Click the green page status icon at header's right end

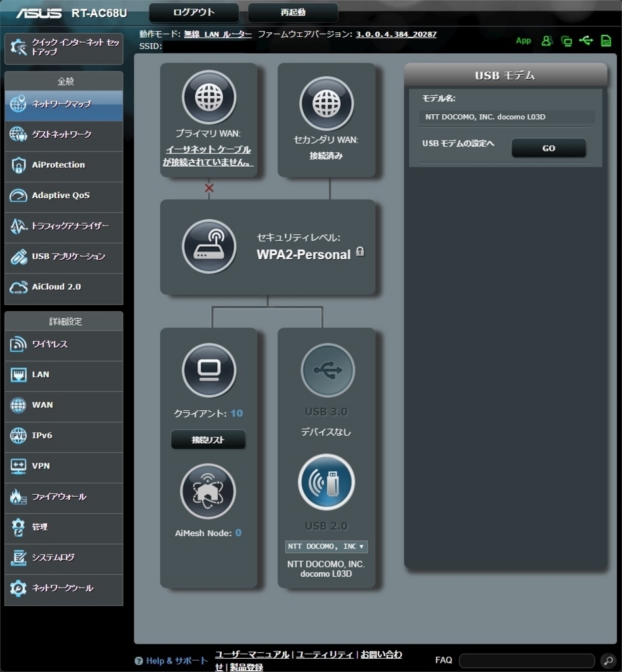tap(606, 41)
